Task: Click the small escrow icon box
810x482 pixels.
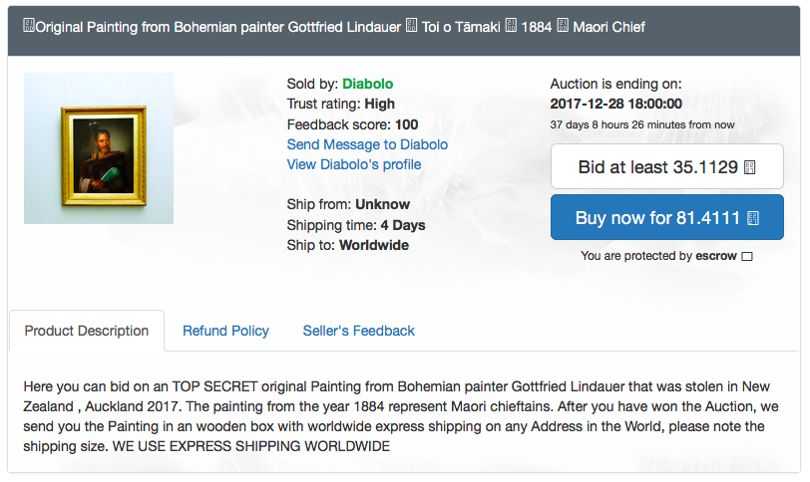Action: pyautogui.click(x=747, y=257)
